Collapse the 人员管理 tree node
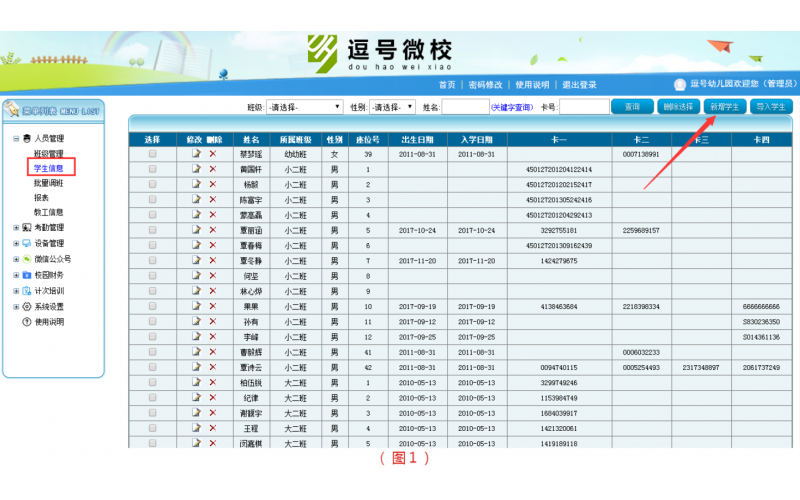Viewport: 800px width, 500px height. (16, 138)
